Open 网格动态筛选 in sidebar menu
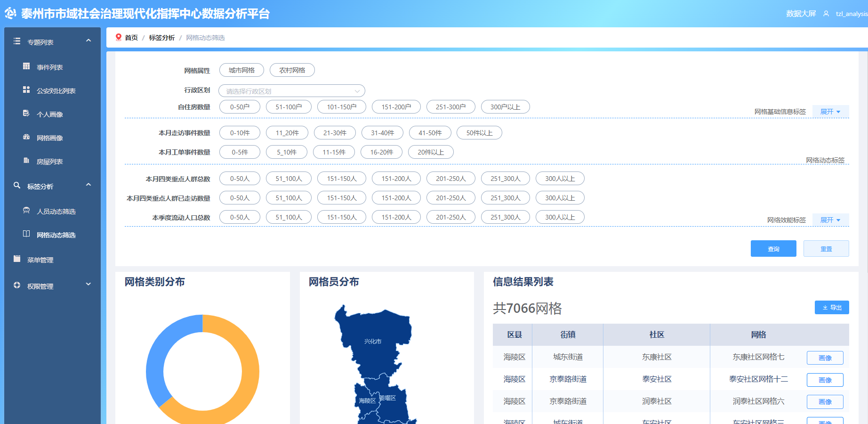This screenshot has width=868, height=424. 56,235
